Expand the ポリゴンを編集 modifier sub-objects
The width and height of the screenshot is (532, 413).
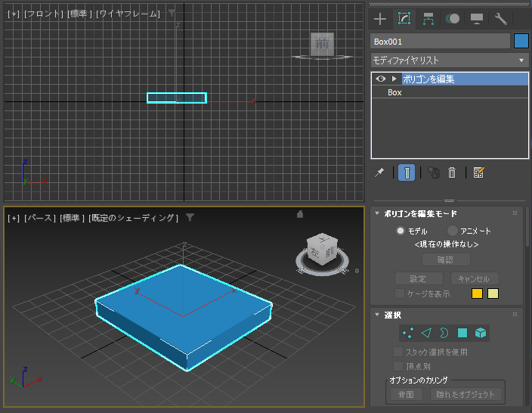394,79
